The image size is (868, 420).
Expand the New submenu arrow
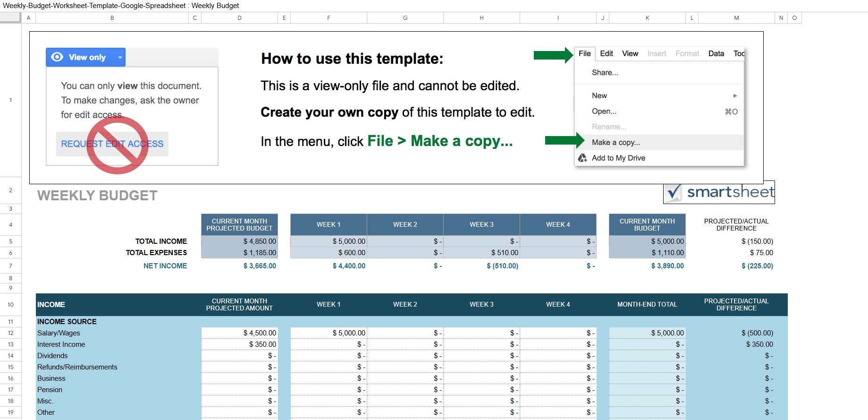(x=735, y=96)
